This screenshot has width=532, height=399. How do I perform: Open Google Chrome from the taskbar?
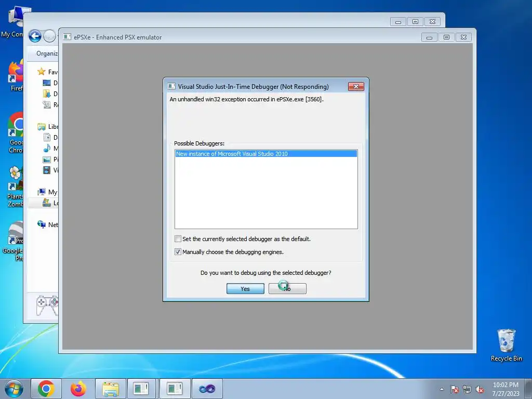[x=46, y=389]
